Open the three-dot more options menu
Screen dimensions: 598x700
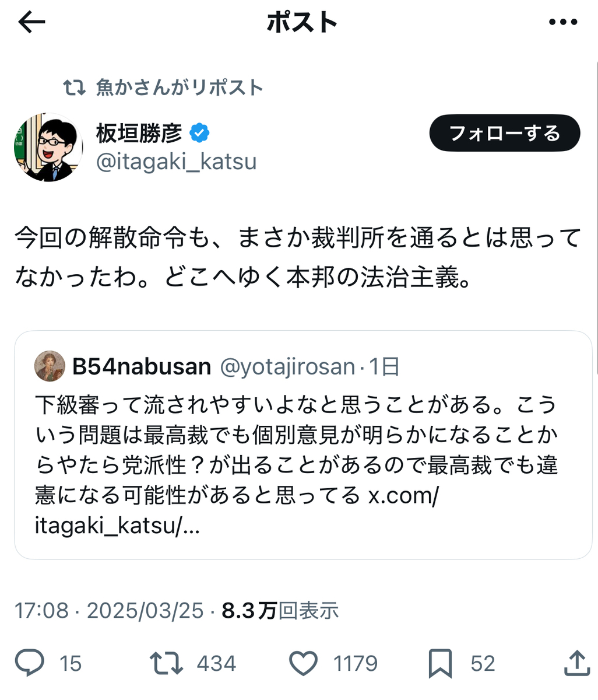pos(563,23)
